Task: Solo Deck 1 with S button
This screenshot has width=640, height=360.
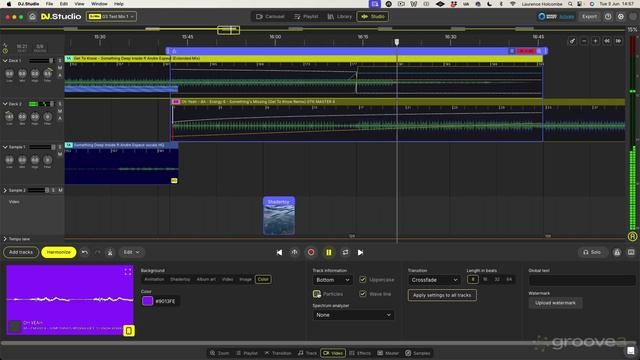Action: (60, 61)
